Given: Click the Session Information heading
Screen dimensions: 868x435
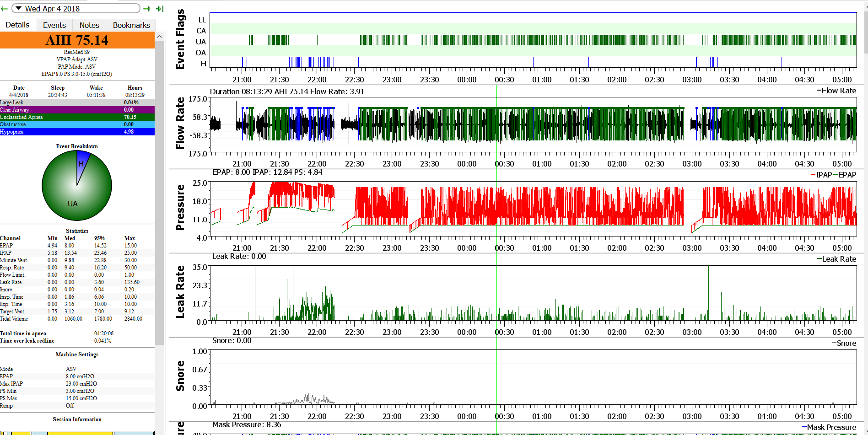Looking at the screenshot, I should point(77,419).
